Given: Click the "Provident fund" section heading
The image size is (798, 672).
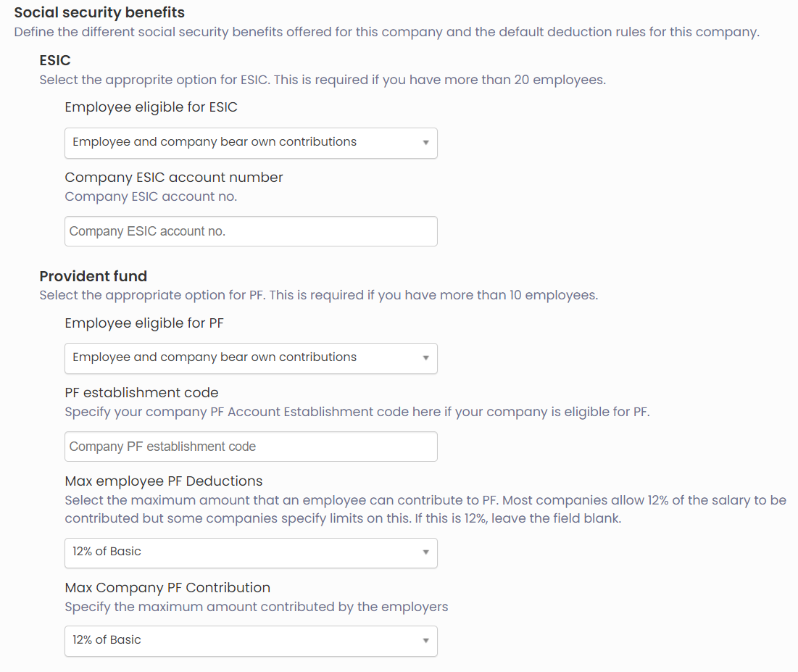Looking at the screenshot, I should [x=93, y=276].
